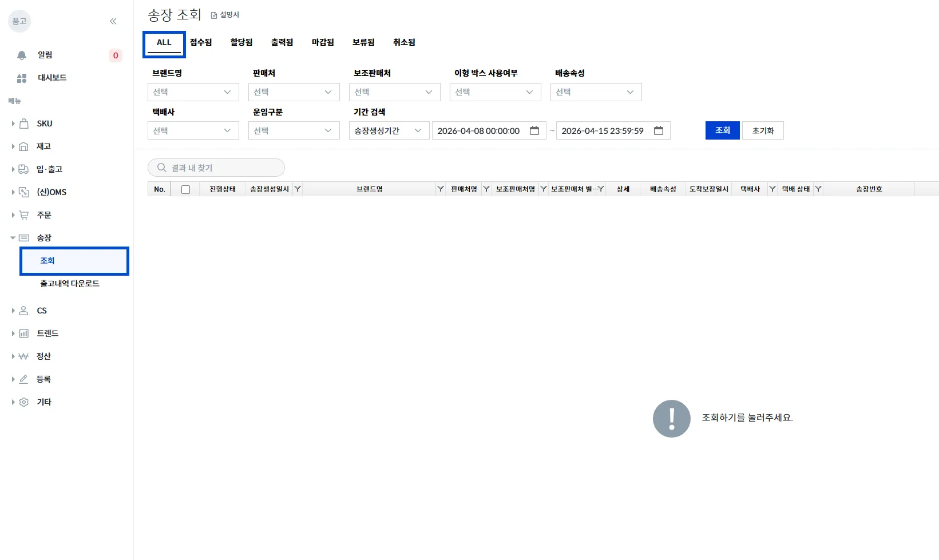939x560 pixels.
Task: Click the 등록 pencil icon
Action: click(23, 379)
